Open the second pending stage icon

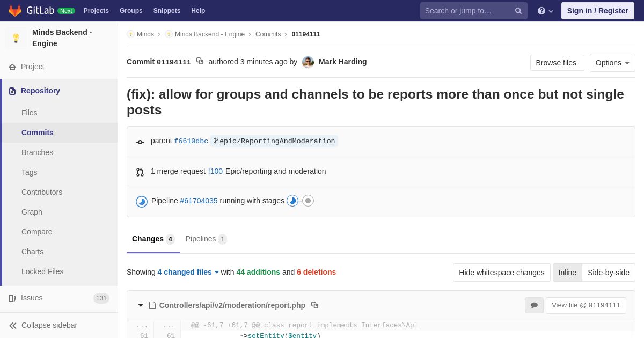(x=308, y=201)
